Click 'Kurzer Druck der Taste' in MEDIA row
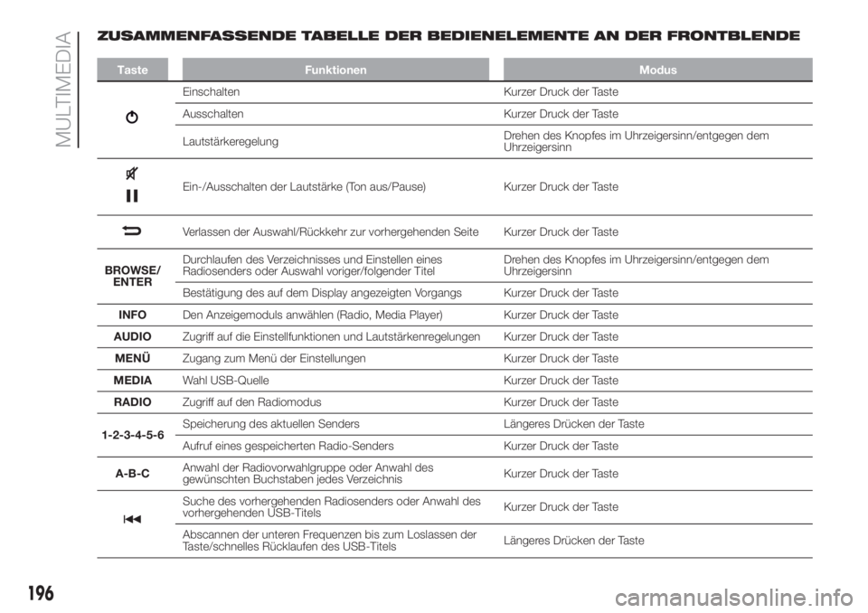Image resolution: width=868 pixels, height=613 pixels. coord(561,381)
